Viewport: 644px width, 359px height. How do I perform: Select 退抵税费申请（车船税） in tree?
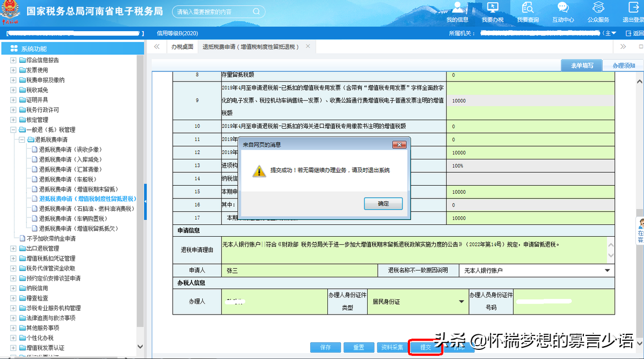67,179
